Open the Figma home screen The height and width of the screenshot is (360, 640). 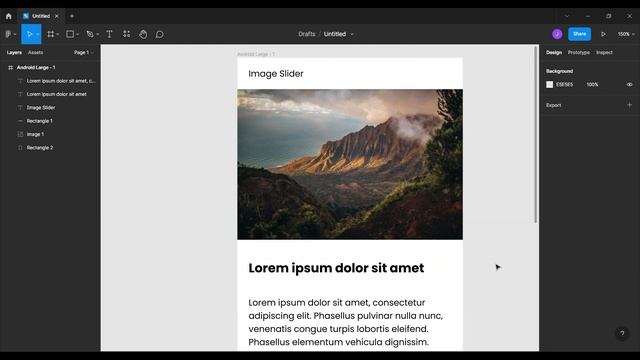(x=9, y=16)
